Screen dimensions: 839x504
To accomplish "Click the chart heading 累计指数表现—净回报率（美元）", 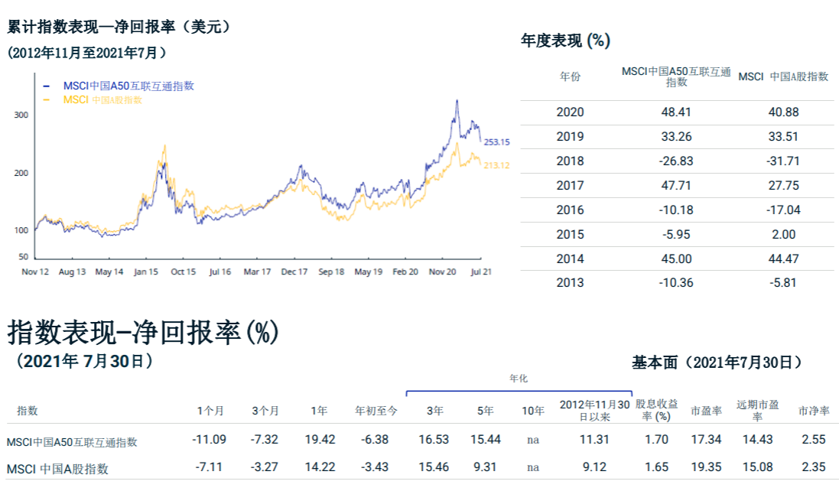I will coord(120,27).
